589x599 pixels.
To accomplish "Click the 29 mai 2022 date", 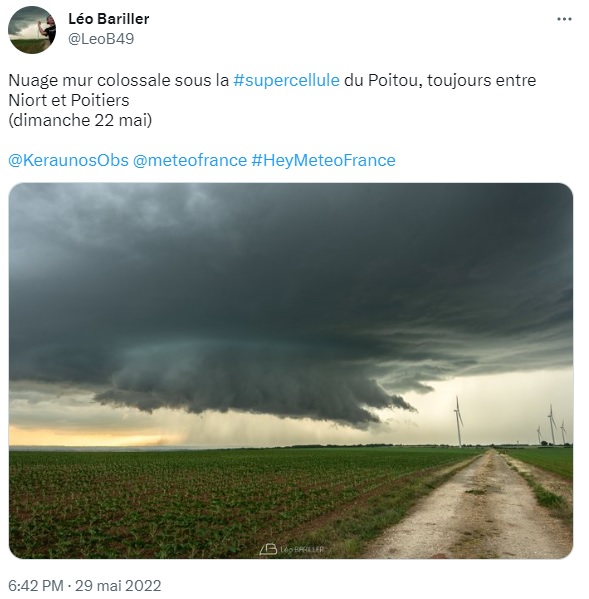I will 118,585.
